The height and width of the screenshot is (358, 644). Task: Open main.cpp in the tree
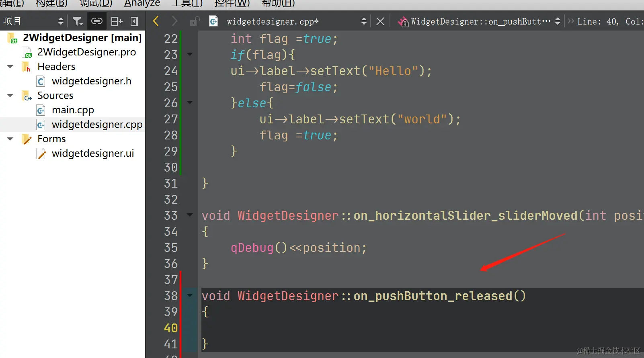click(73, 110)
